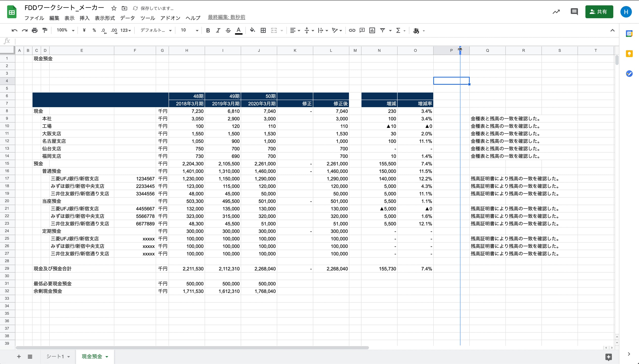
Task: Toggle italic formatting
Action: [x=218, y=31]
